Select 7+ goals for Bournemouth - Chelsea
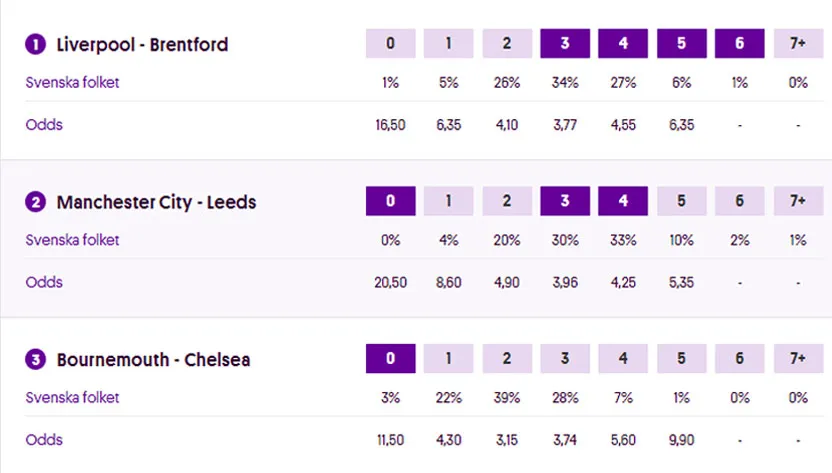The height and width of the screenshot is (473, 832). pos(798,359)
